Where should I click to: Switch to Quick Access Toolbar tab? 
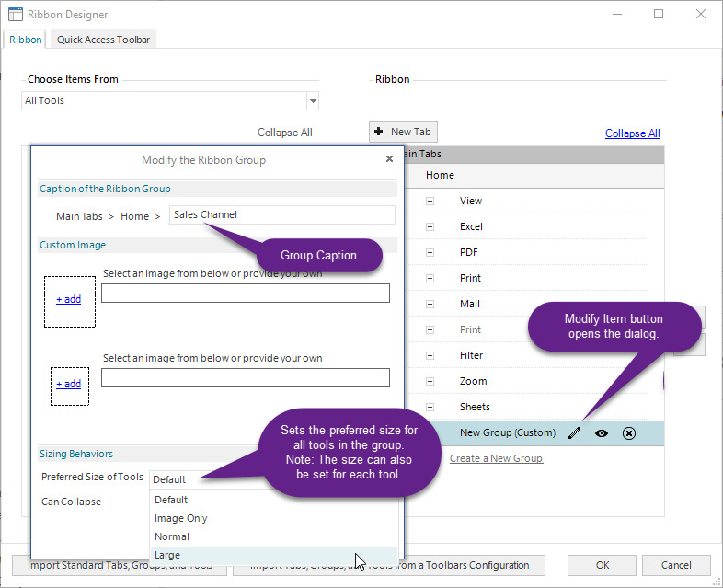click(x=103, y=40)
